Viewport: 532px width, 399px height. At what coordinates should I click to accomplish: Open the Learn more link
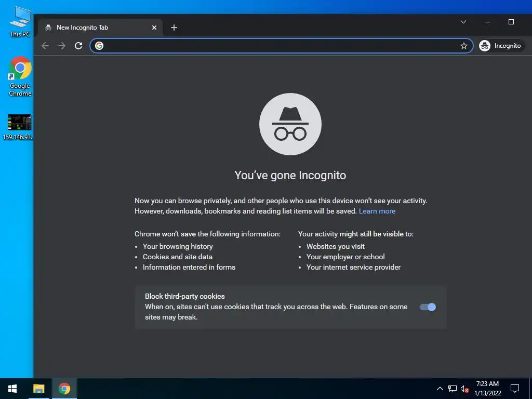[x=377, y=211]
